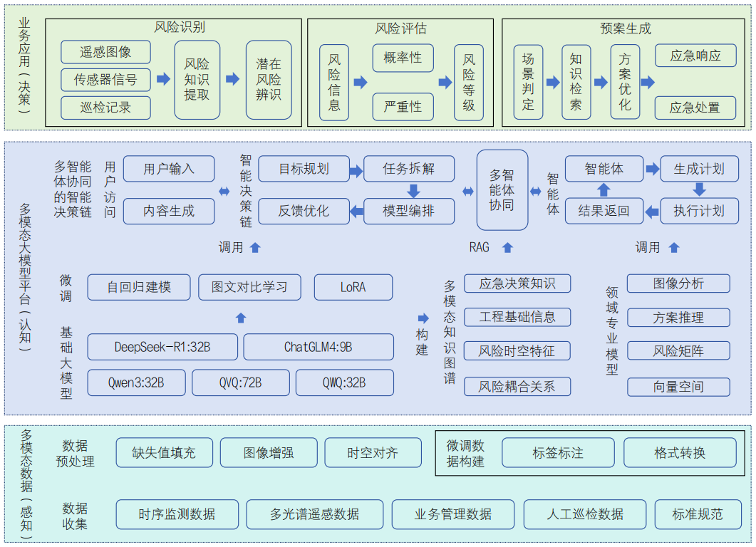Viewport: 756px width, 547px height.
Task: Click the 微调数据构建 label
Action: (x=465, y=454)
